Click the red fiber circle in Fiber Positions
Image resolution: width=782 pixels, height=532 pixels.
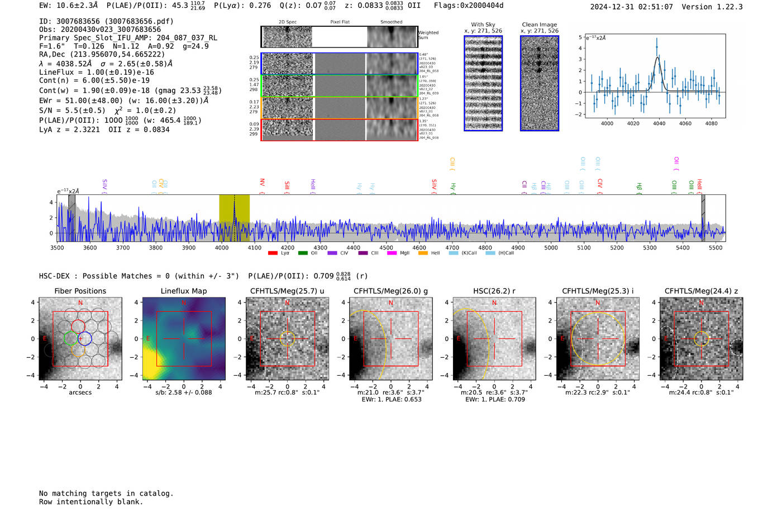point(78,327)
